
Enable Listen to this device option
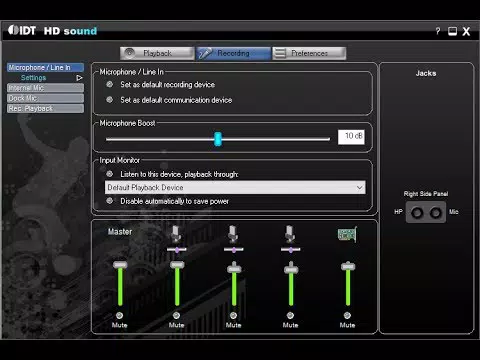coord(109,174)
